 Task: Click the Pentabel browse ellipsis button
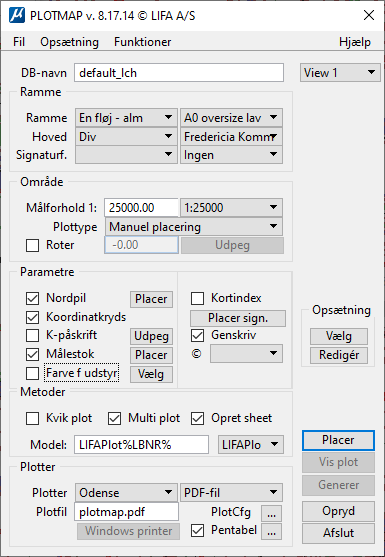click(271, 531)
